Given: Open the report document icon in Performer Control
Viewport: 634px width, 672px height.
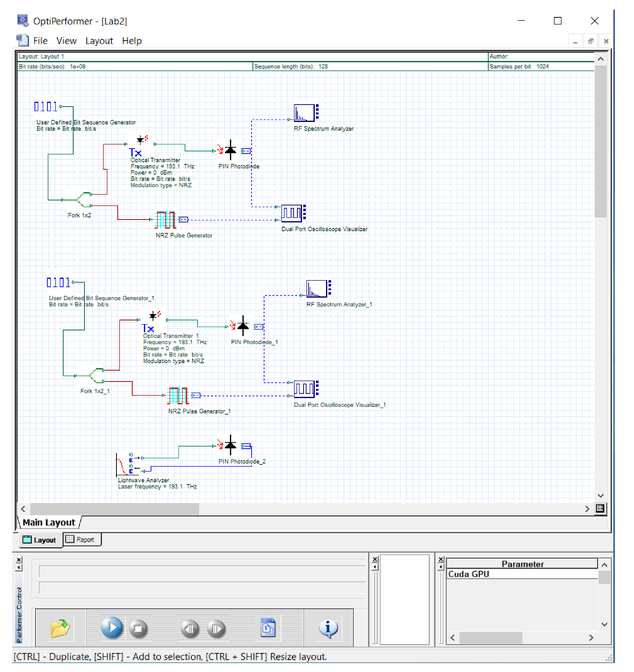Looking at the screenshot, I should point(268,628).
